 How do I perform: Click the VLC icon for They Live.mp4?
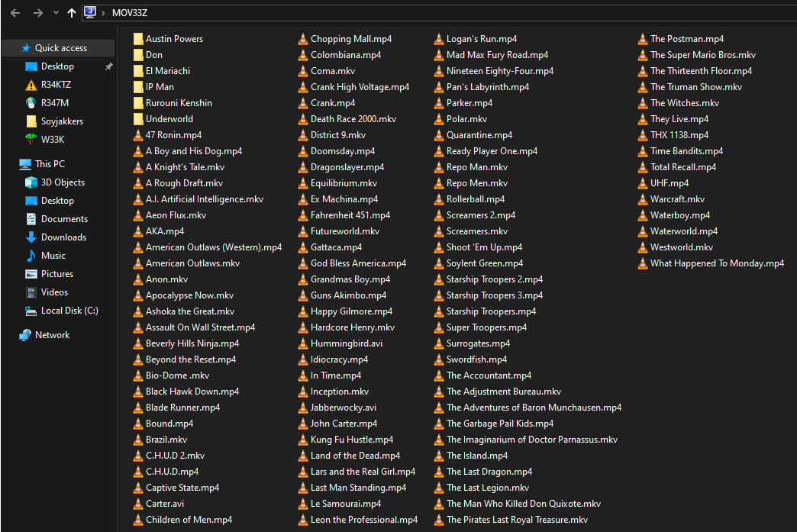pos(643,119)
